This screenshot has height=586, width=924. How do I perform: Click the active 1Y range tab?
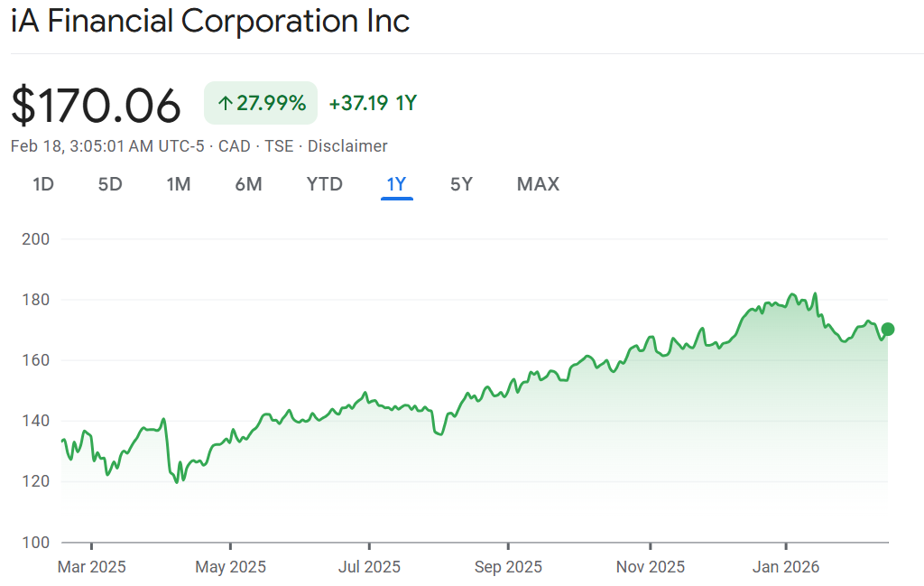pos(397,184)
